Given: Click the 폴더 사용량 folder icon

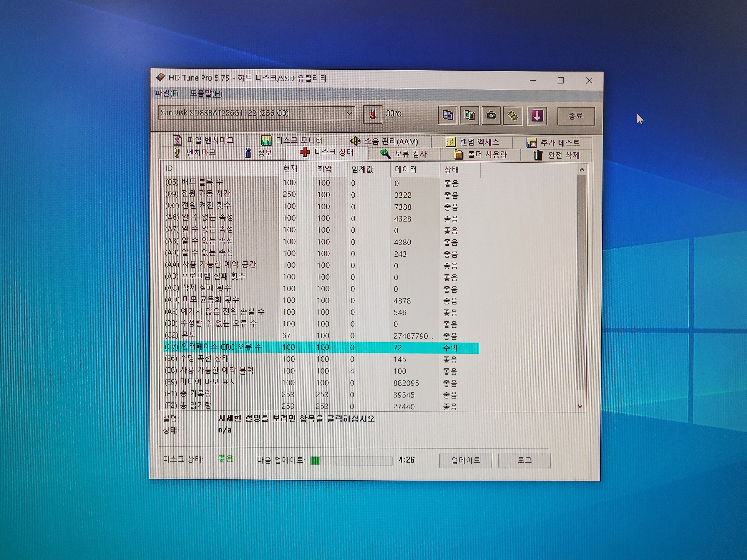Looking at the screenshot, I should 458,155.
